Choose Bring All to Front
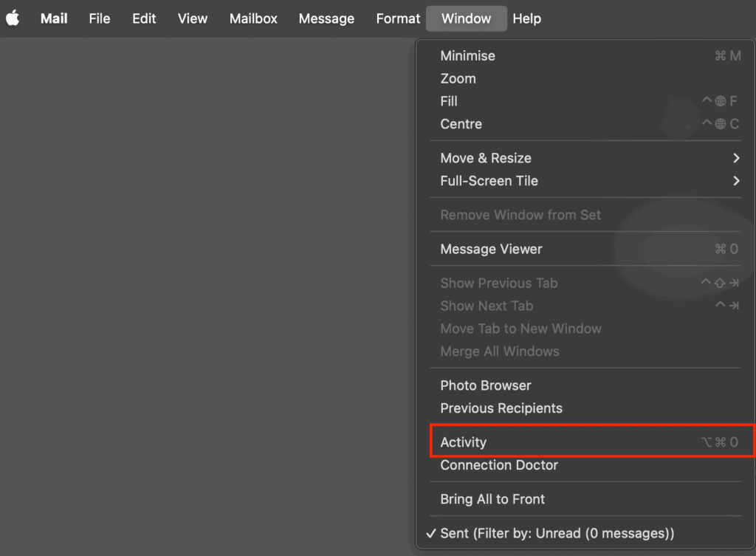The image size is (756, 556). (585, 498)
